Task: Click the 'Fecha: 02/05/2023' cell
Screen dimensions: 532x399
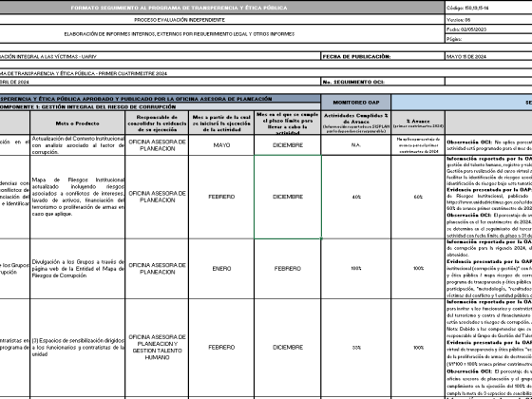Action: pos(488,29)
